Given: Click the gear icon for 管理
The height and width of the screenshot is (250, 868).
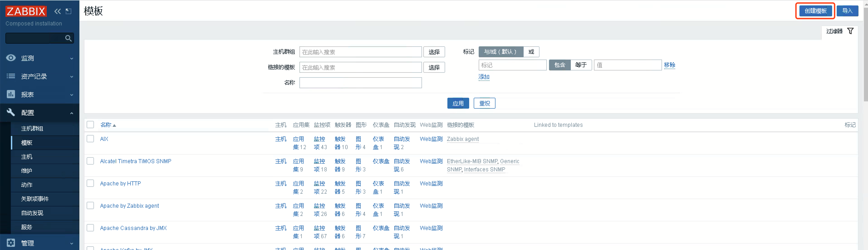Looking at the screenshot, I should [x=11, y=242].
